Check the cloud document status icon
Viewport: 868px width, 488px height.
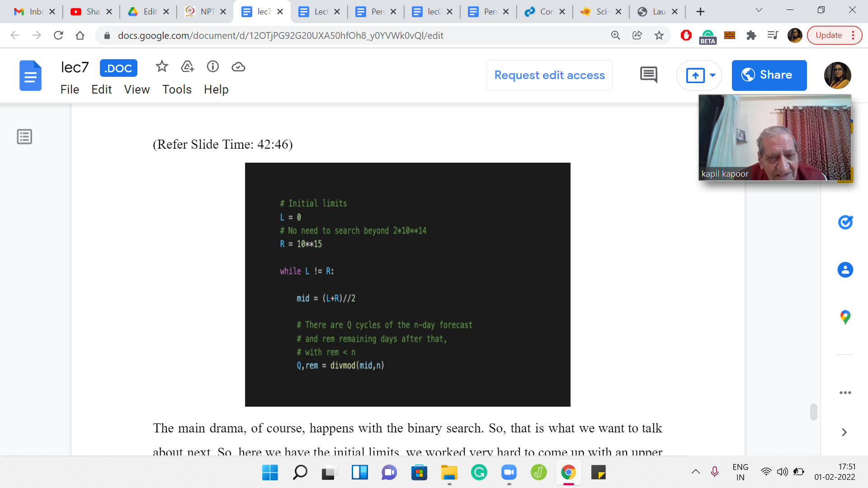[238, 67]
